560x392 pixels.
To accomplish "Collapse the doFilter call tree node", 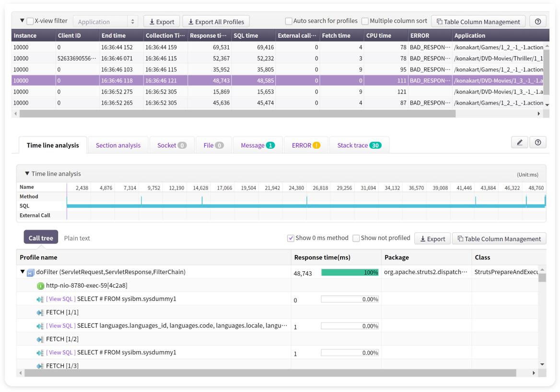I will click(23, 272).
